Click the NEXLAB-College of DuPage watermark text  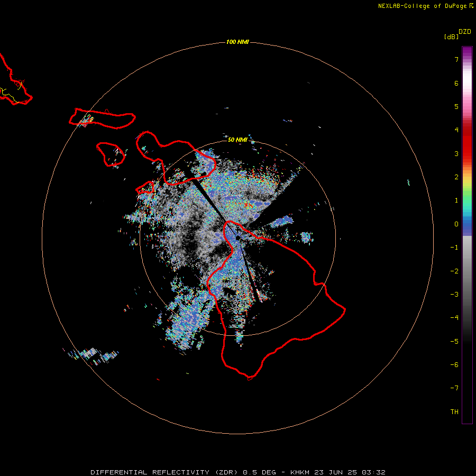[x=426, y=6]
